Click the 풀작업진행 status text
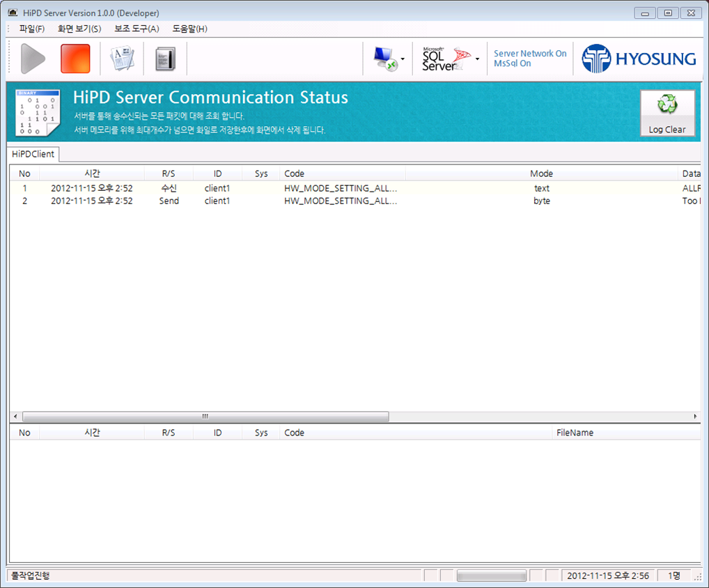 [30, 575]
